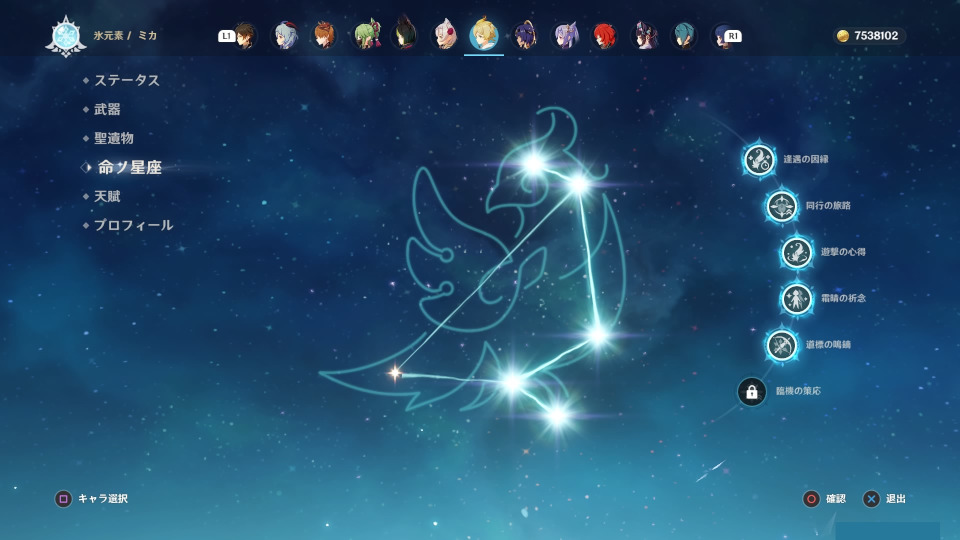The height and width of the screenshot is (540, 960).
Task: Click the Mora coin icon
Action: tap(843, 36)
